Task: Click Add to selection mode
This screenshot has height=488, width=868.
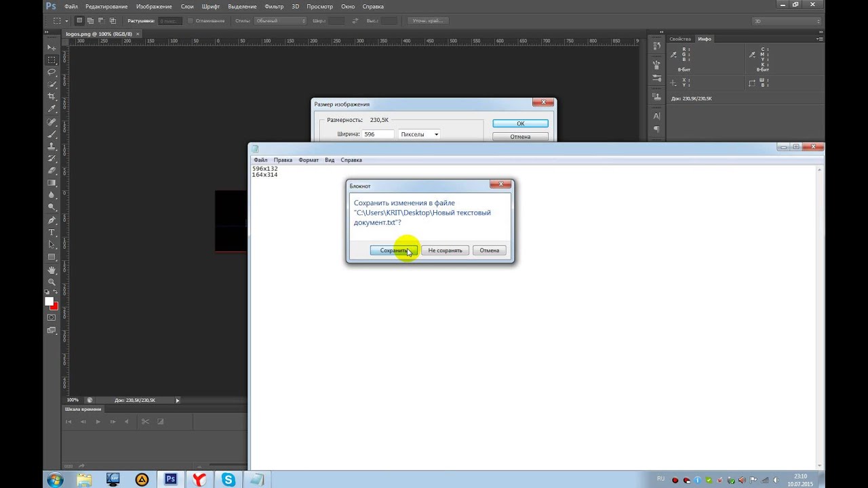Action: point(91,21)
